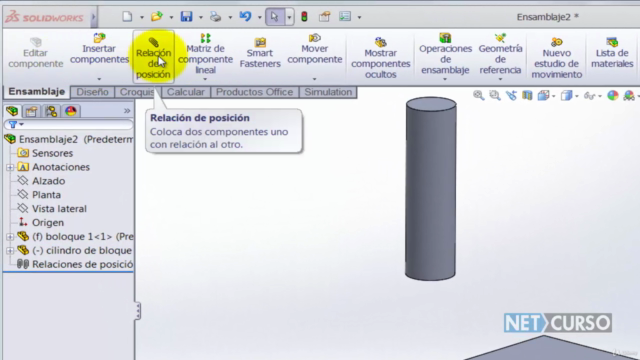Expand the cilindro de bloque component

click(x=10, y=251)
